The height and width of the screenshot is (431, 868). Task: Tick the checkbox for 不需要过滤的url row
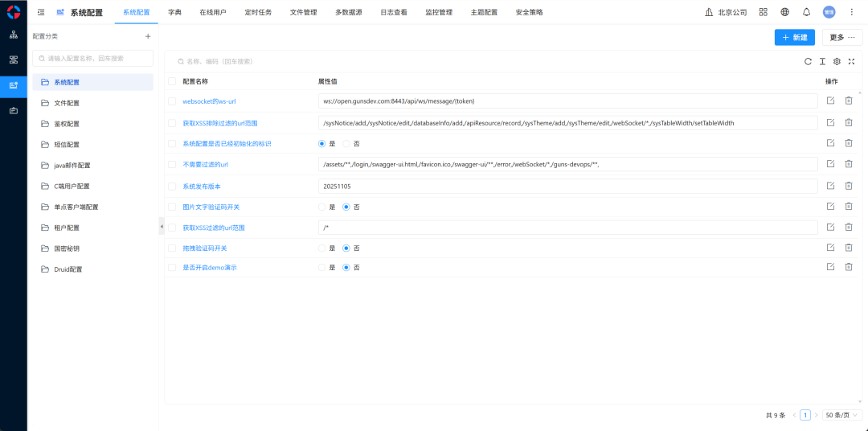click(x=172, y=164)
